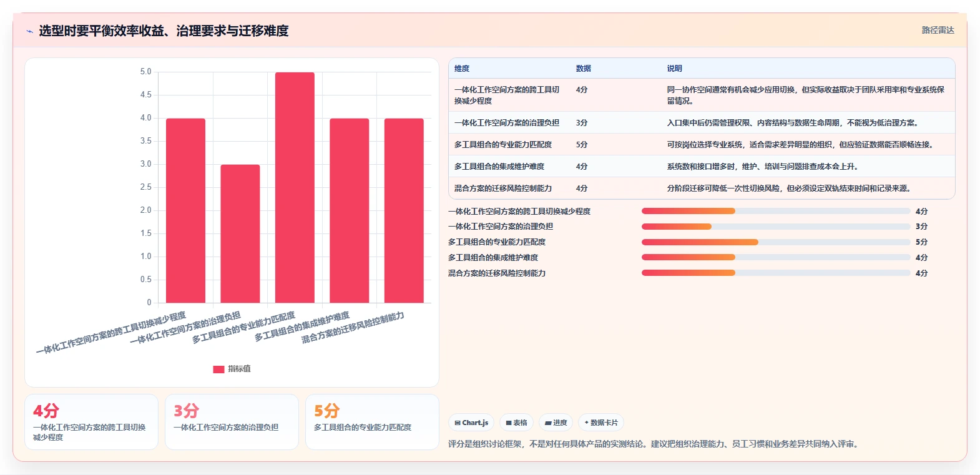
Task: Click the 进度 tag chip
Action: (556, 423)
